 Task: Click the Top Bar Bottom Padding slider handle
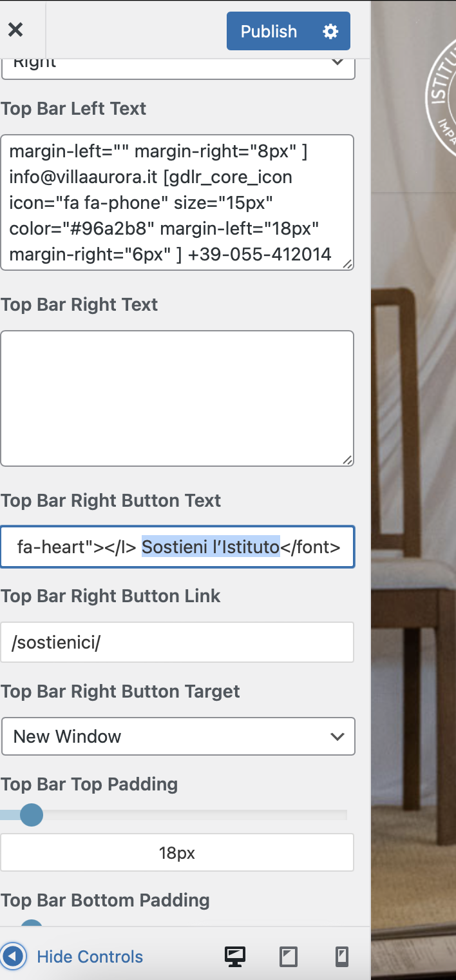point(31,926)
